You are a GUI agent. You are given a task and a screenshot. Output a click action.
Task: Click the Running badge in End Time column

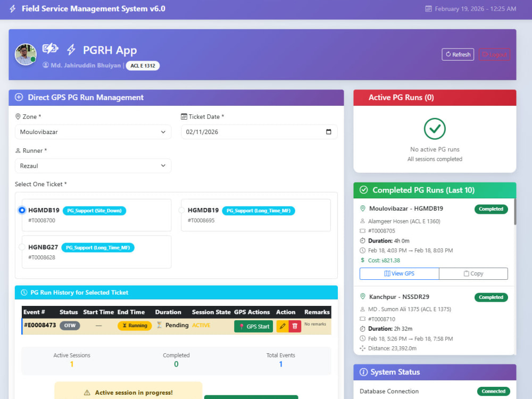click(135, 326)
